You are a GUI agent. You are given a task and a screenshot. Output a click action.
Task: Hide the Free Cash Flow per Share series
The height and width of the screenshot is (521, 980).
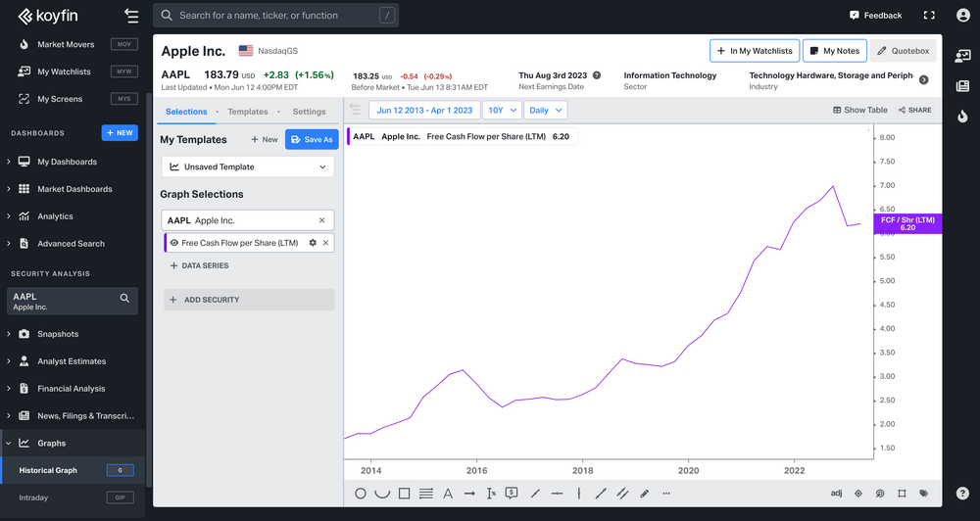pyautogui.click(x=174, y=243)
